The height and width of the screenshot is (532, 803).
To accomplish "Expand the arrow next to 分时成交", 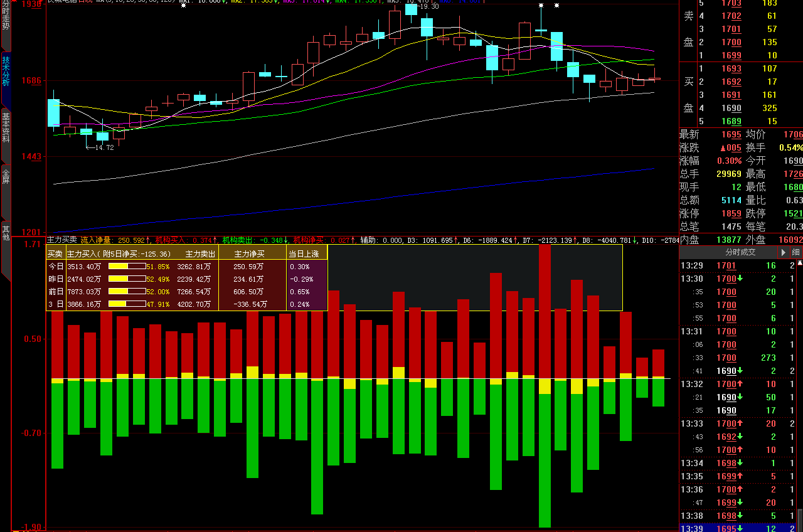I will pyautogui.click(x=783, y=252).
